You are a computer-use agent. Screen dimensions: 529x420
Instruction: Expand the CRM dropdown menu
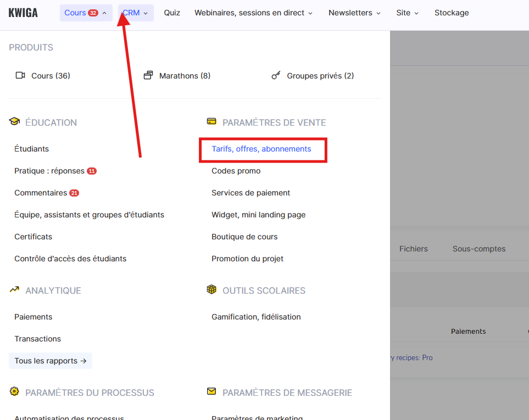(135, 13)
